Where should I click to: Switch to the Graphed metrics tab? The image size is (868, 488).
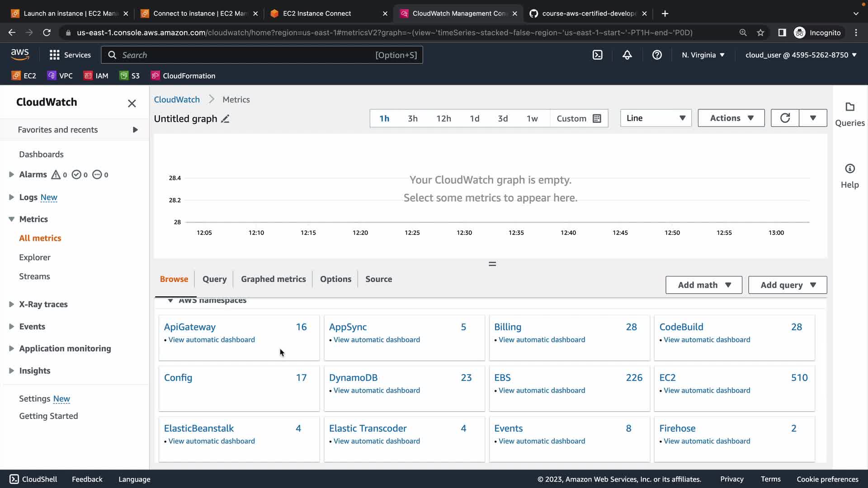273,279
